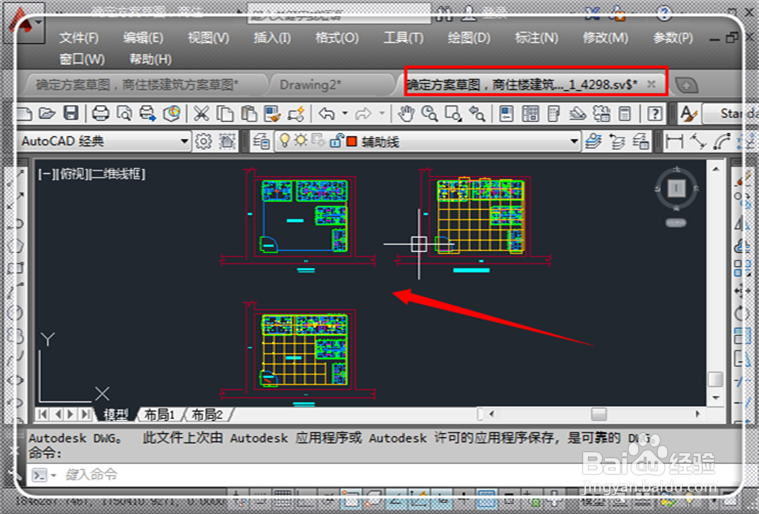The height and width of the screenshot is (514, 759).
Task: Click the red layer color swatch for 辅助线
Action: click(352, 141)
